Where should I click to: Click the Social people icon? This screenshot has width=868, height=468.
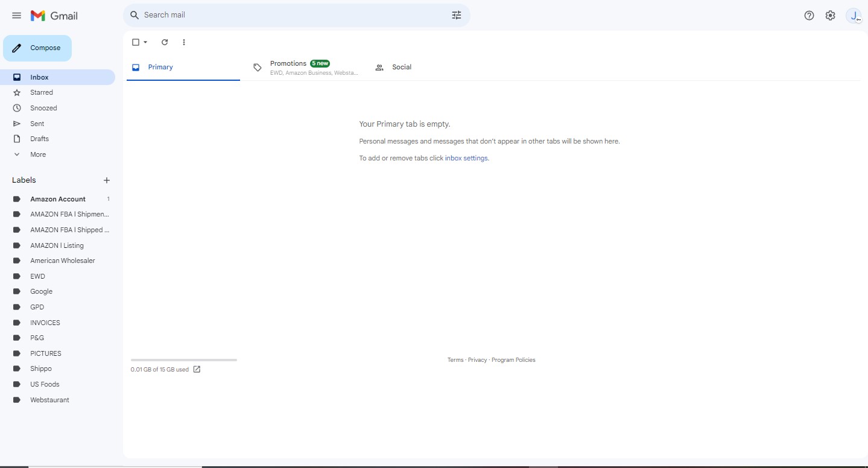tap(379, 68)
